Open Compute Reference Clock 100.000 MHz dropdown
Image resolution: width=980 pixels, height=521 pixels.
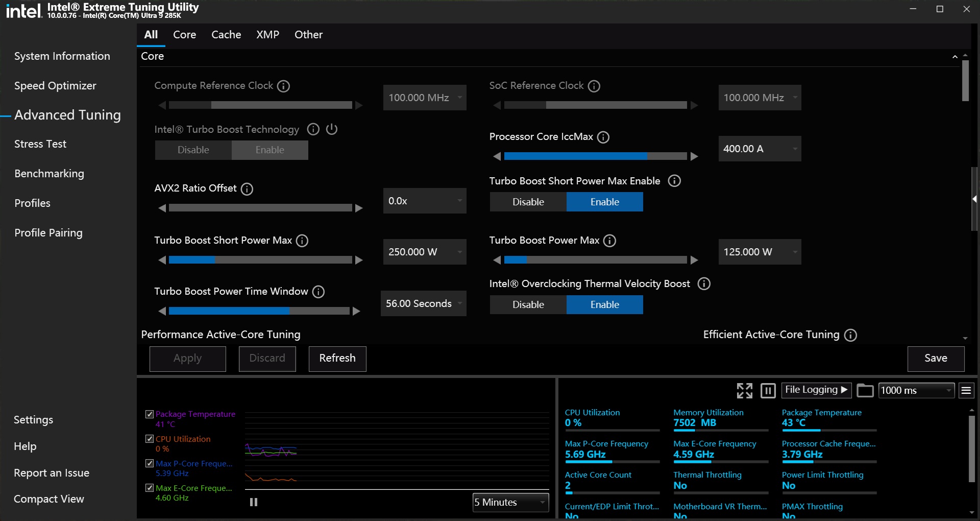click(425, 98)
